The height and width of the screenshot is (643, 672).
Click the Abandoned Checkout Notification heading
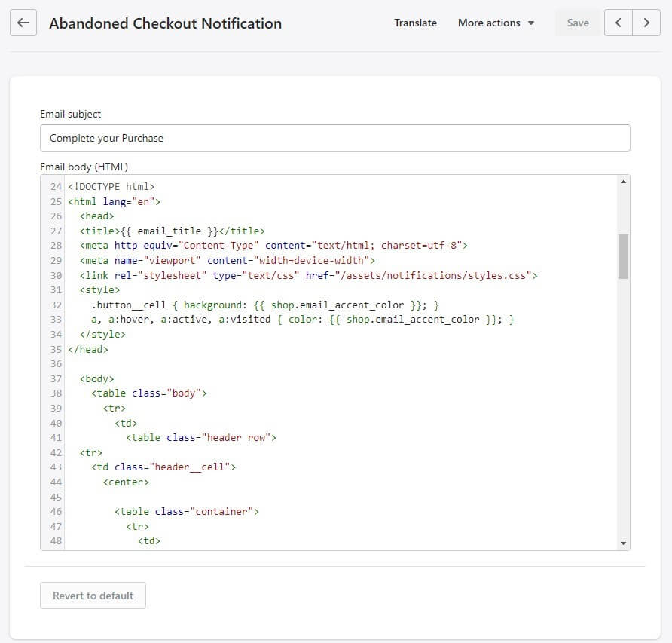click(x=166, y=23)
